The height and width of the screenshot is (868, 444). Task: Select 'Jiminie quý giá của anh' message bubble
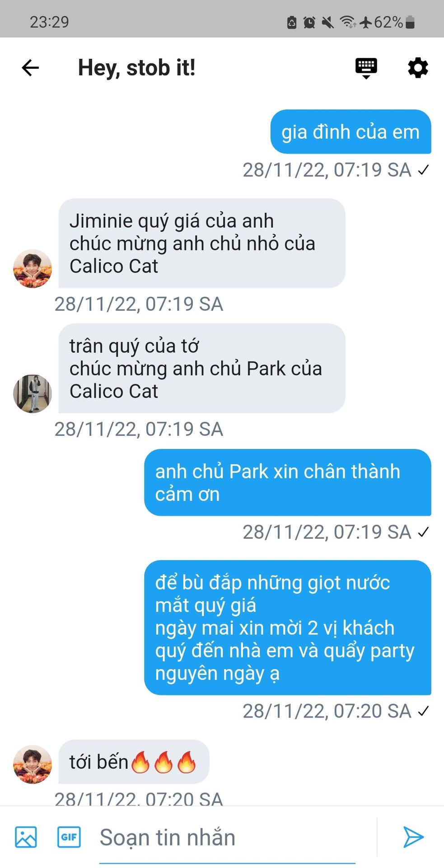pyautogui.click(x=202, y=243)
